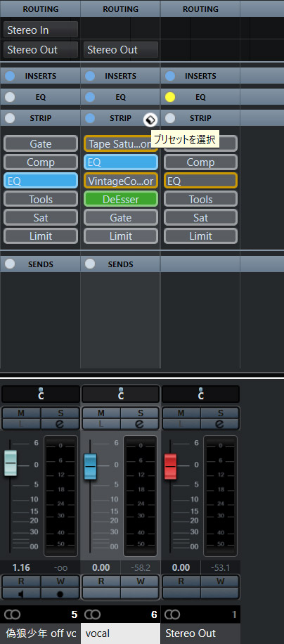Open the preset selector on vocal's STRIP header
The height and width of the screenshot is (644, 284).
150,120
